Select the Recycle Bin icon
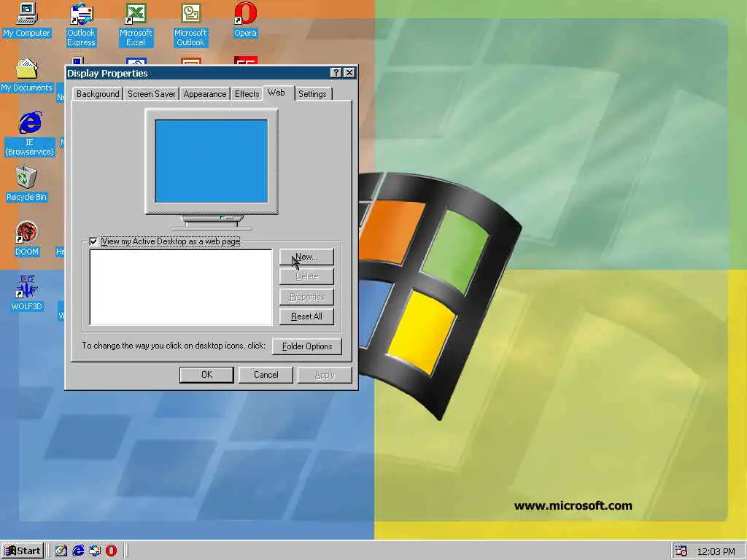 (x=27, y=184)
